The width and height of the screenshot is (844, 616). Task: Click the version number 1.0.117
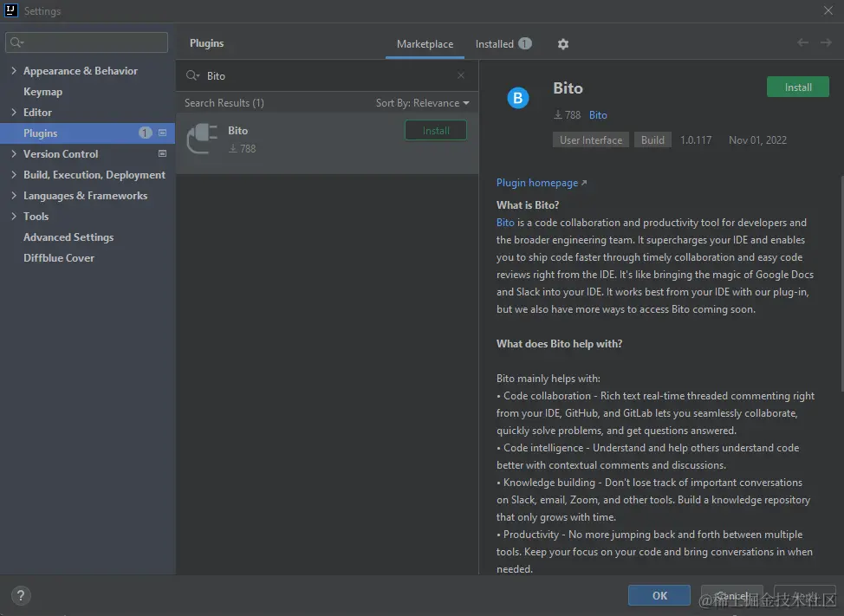click(x=696, y=140)
